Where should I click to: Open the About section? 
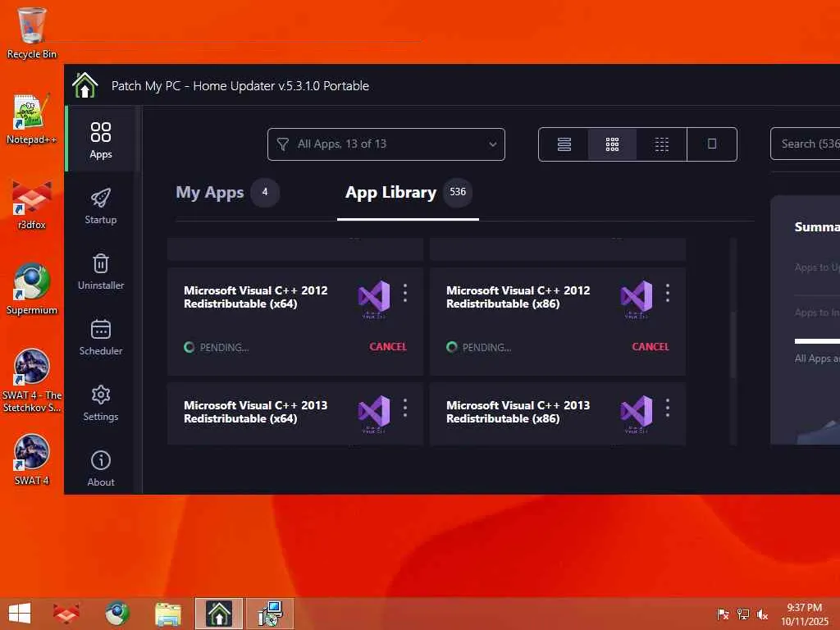click(x=101, y=468)
